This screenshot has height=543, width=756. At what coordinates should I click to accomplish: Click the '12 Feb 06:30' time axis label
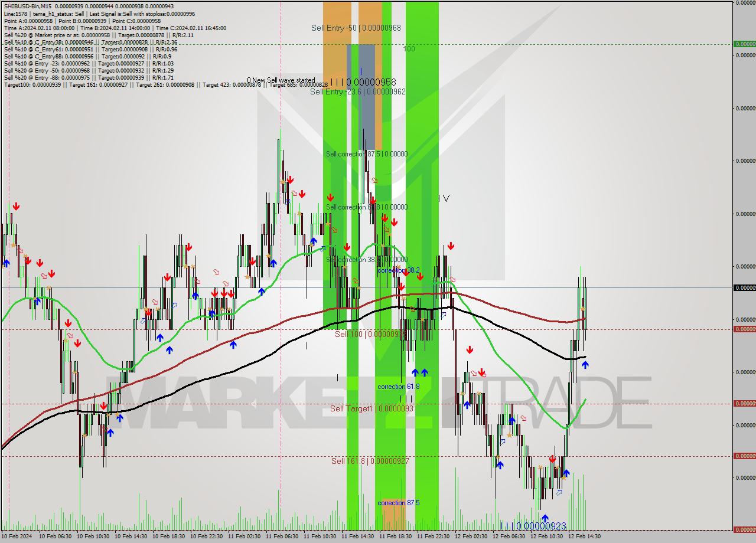[509, 537]
